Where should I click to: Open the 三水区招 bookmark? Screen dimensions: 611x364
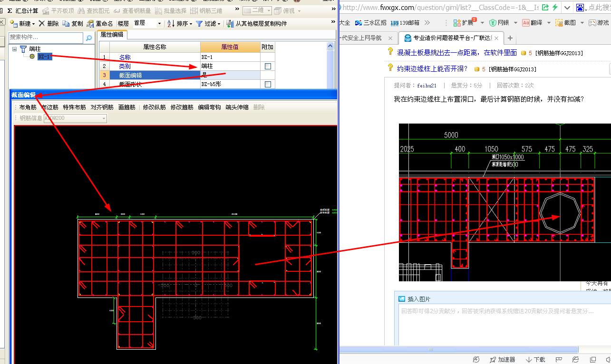click(x=370, y=22)
